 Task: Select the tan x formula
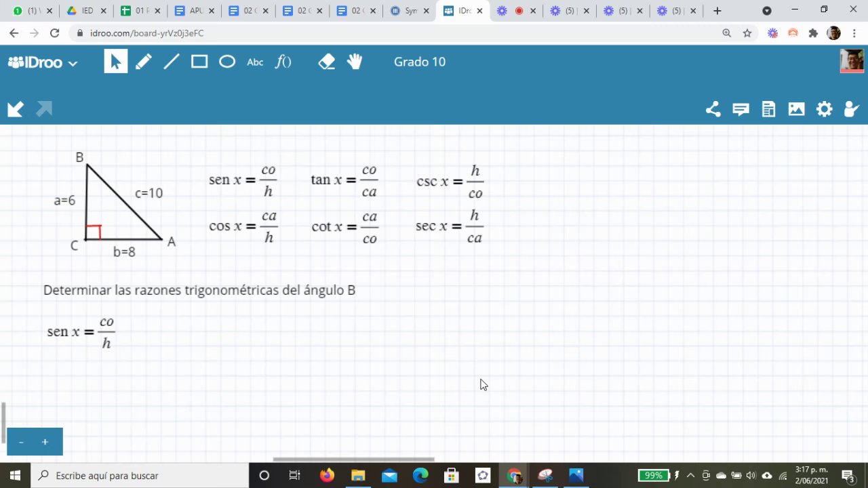coord(344,180)
